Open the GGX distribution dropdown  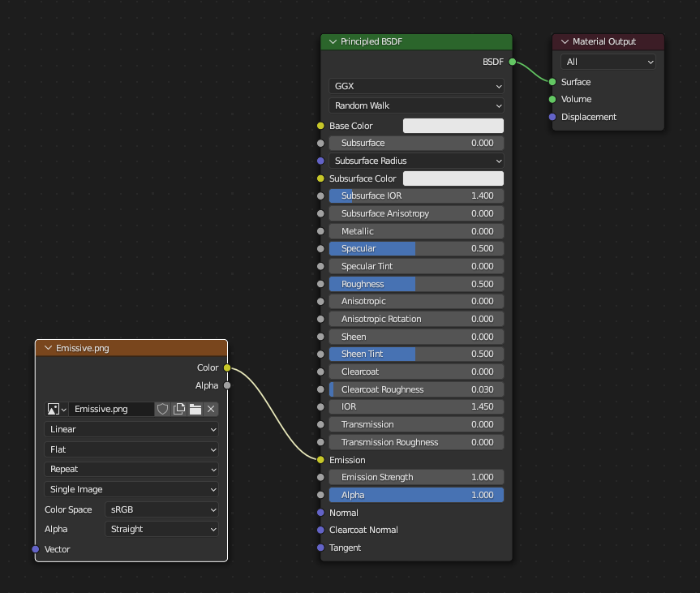[416, 86]
